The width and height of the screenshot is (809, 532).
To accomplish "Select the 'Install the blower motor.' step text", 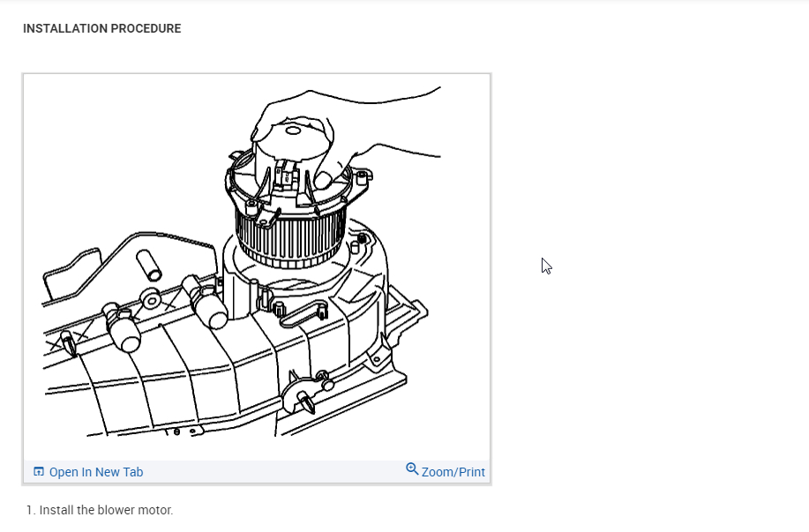I will pyautogui.click(x=106, y=510).
